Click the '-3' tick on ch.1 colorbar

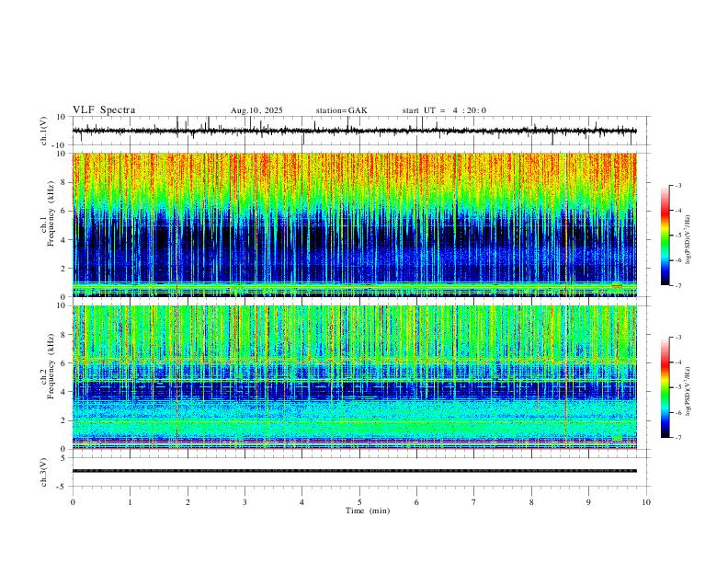(x=678, y=186)
